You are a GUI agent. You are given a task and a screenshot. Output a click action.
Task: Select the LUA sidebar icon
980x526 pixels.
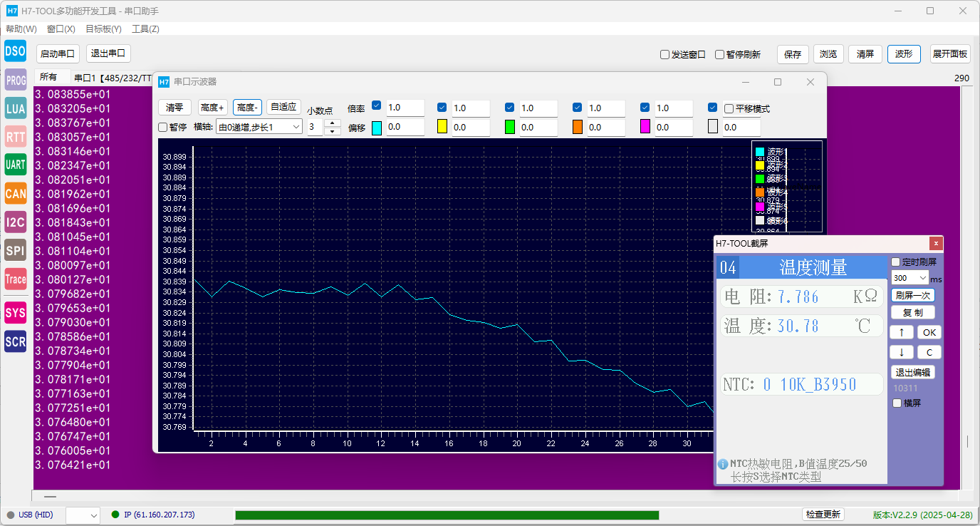(x=16, y=108)
